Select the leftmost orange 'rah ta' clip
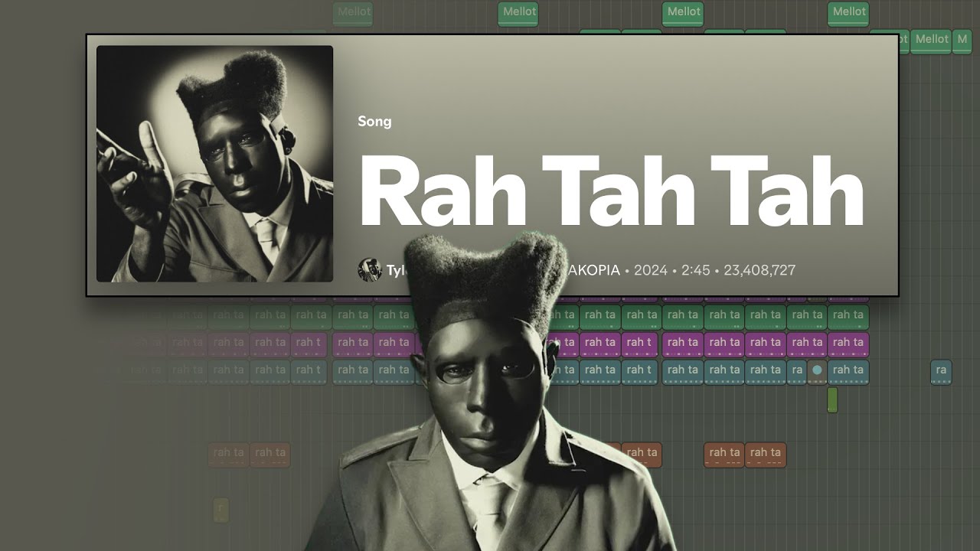Image resolution: width=980 pixels, height=551 pixels. click(x=228, y=454)
